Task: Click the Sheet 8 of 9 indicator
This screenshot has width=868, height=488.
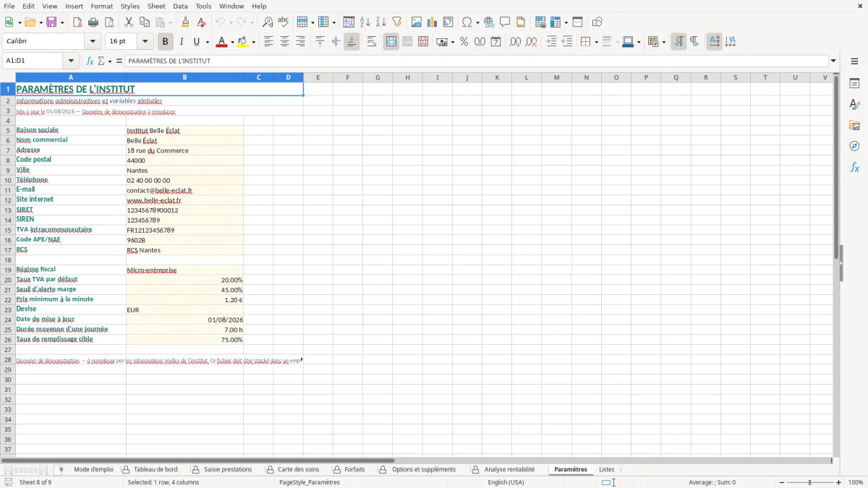Action: [x=35, y=482]
